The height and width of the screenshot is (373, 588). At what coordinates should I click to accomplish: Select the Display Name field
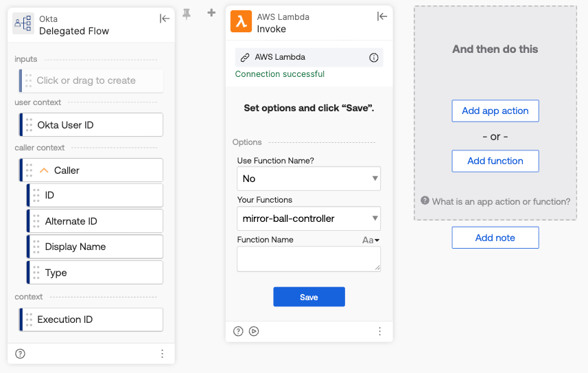tap(95, 247)
